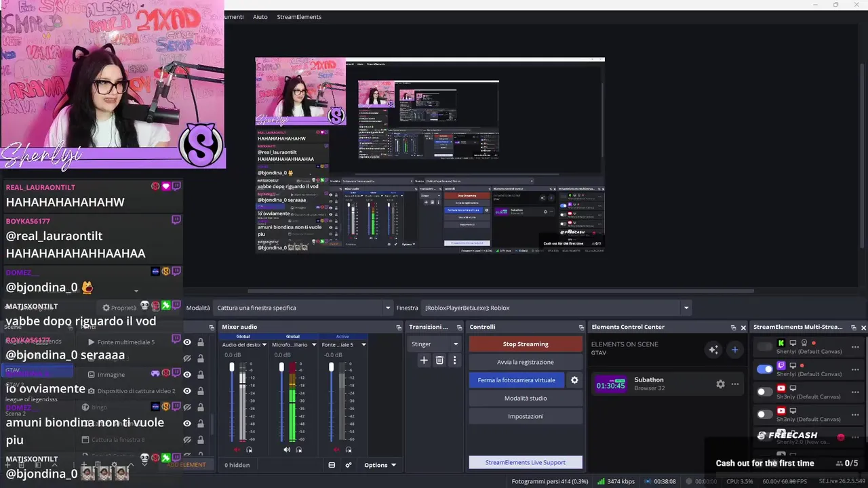Add a new element with blue plus

[x=734, y=350]
